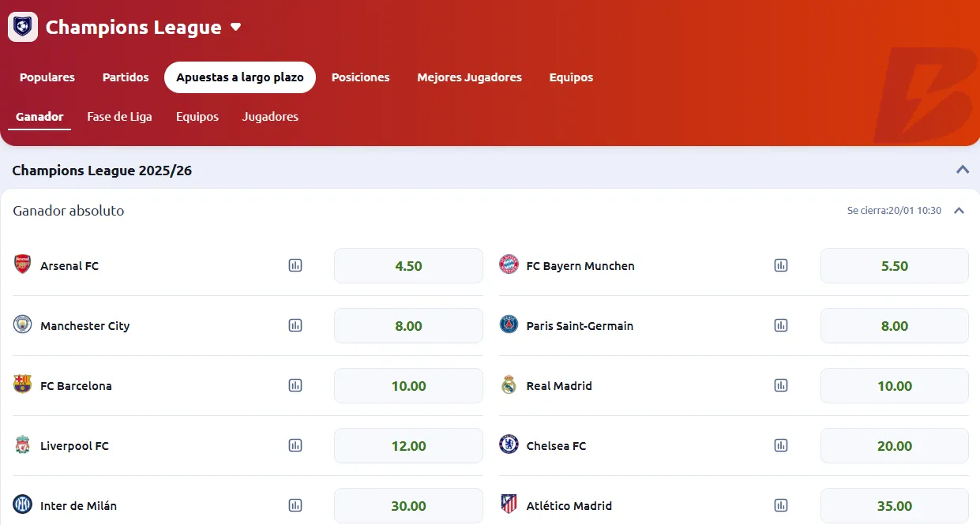This screenshot has height=525, width=980.
Task: Select the Jugadores sub-tab
Action: pos(270,117)
